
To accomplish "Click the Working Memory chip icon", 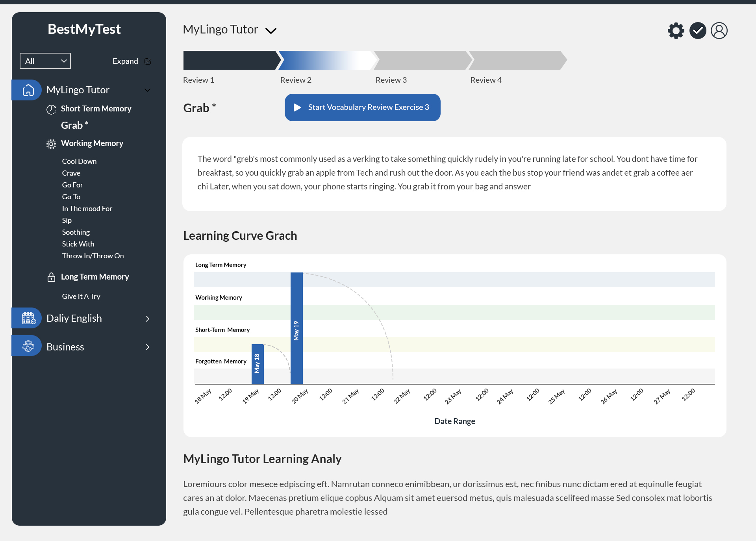I will 51,144.
